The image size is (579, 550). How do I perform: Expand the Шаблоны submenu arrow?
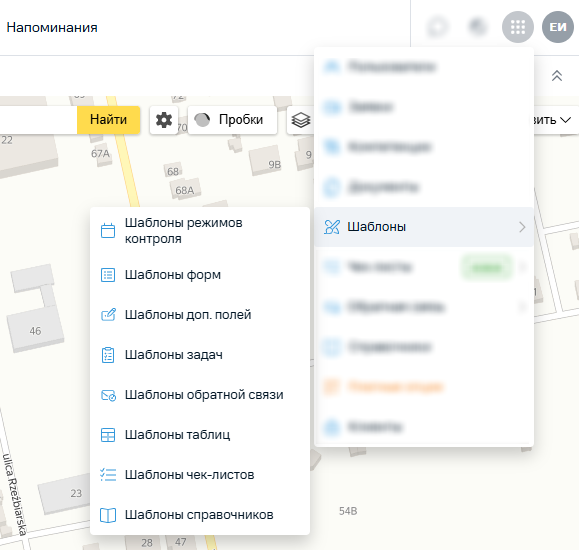(x=522, y=227)
